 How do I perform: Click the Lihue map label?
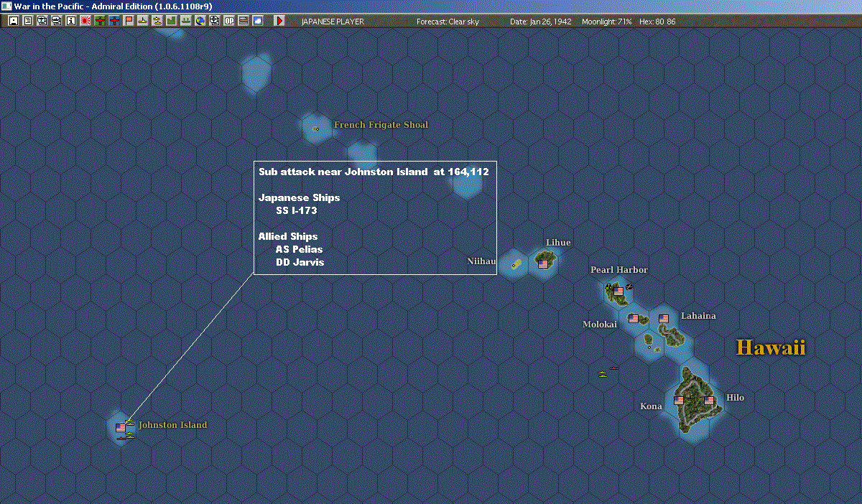pos(558,243)
